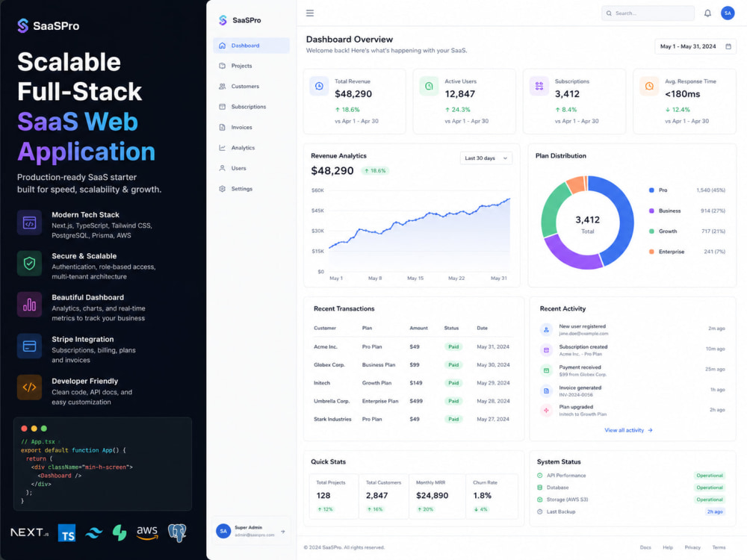Click the Plan upgraded activity icon

[546, 410]
